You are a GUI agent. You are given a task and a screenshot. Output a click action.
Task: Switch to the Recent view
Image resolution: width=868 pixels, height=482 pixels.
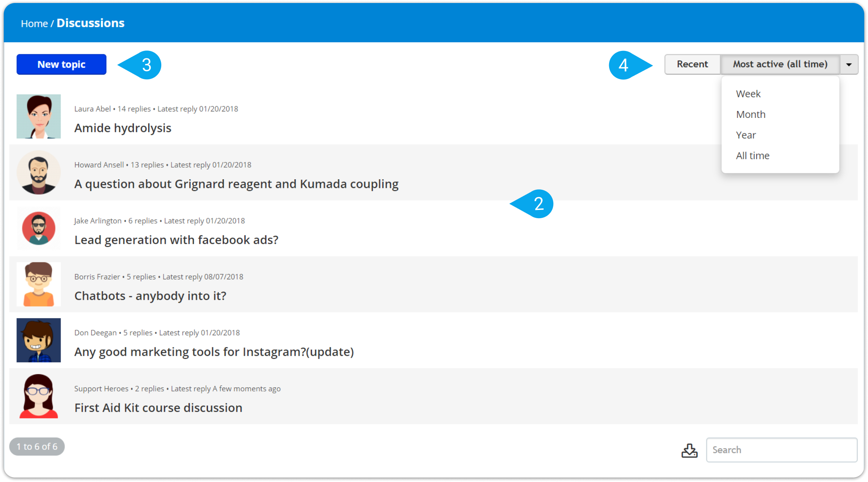[x=692, y=64]
